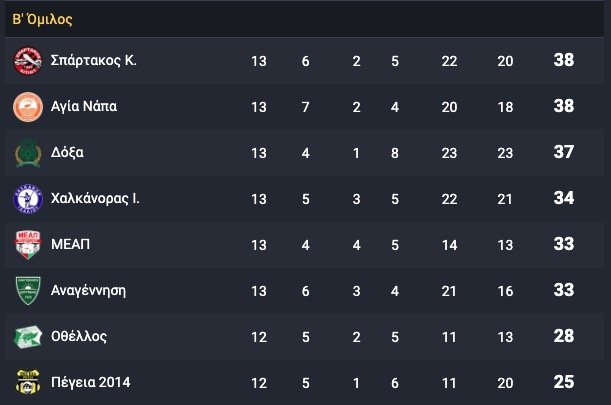Click the yellow-black Πέγεια 2014 crest
Screen dimensions: 611x405
click(x=28, y=382)
